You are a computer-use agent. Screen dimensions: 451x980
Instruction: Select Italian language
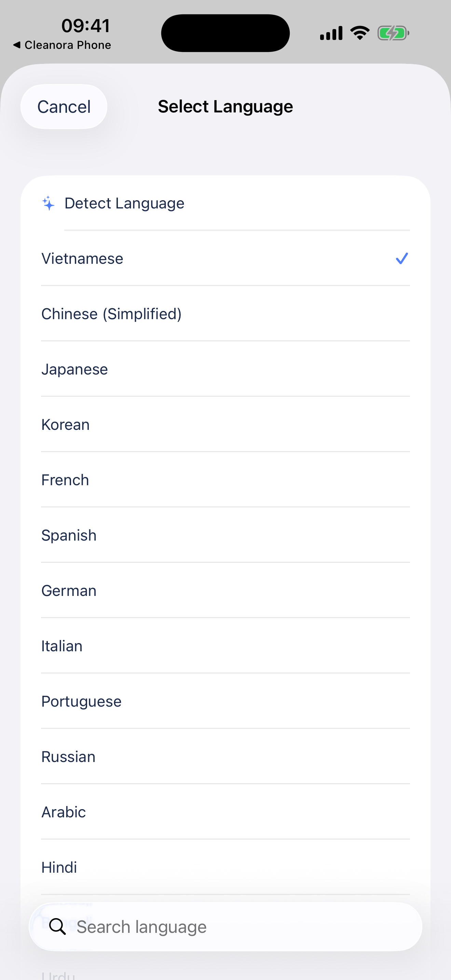(225, 646)
